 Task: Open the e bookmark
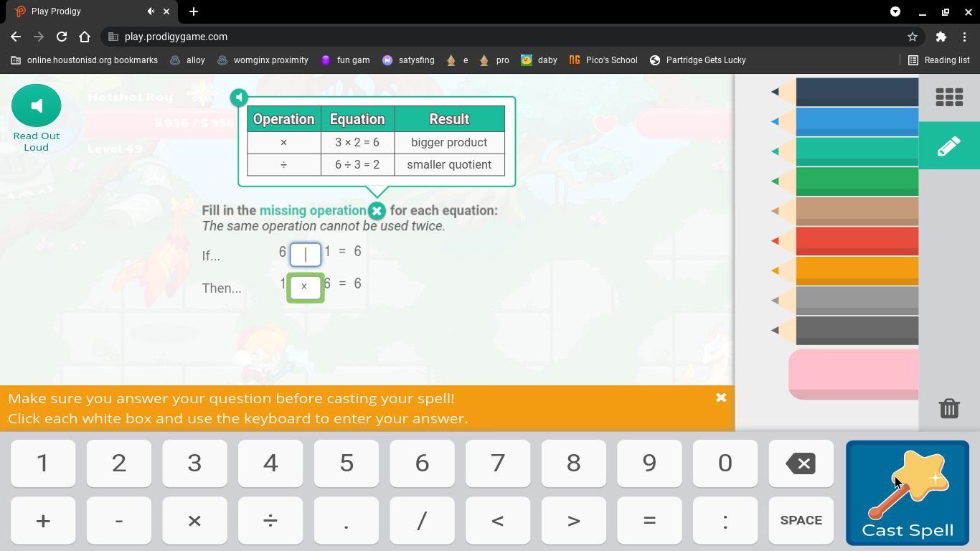pyautogui.click(x=457, y=60)
